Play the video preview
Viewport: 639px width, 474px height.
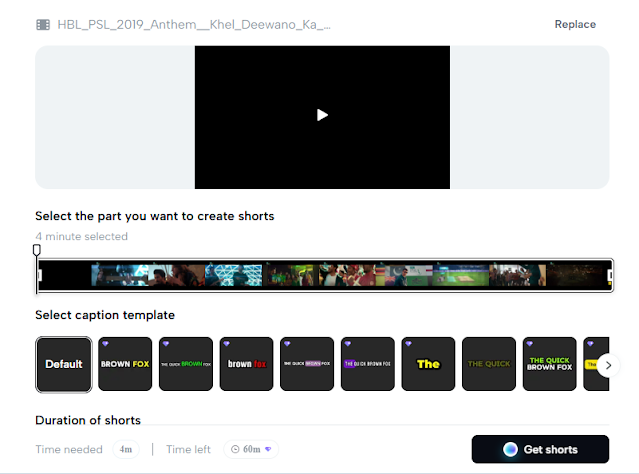[322, 115]
